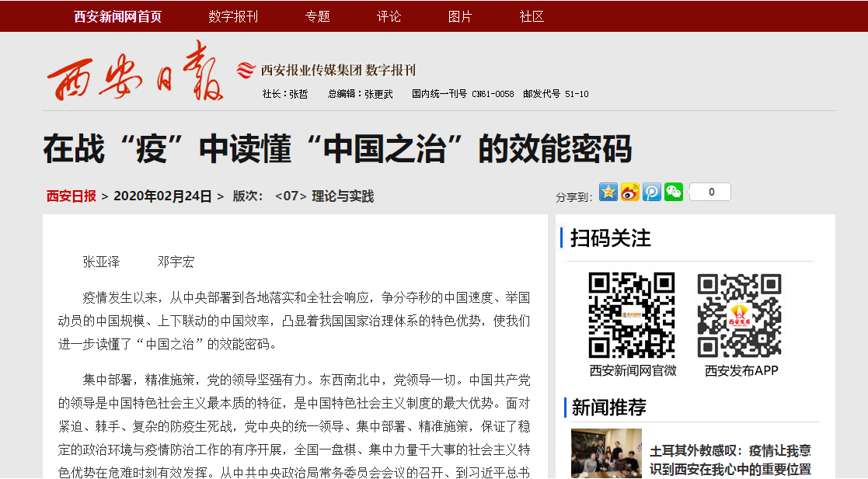
Task: Share article to QQ Zone (Qzone)
Action: pyautogui.click(x=608, y=192)
